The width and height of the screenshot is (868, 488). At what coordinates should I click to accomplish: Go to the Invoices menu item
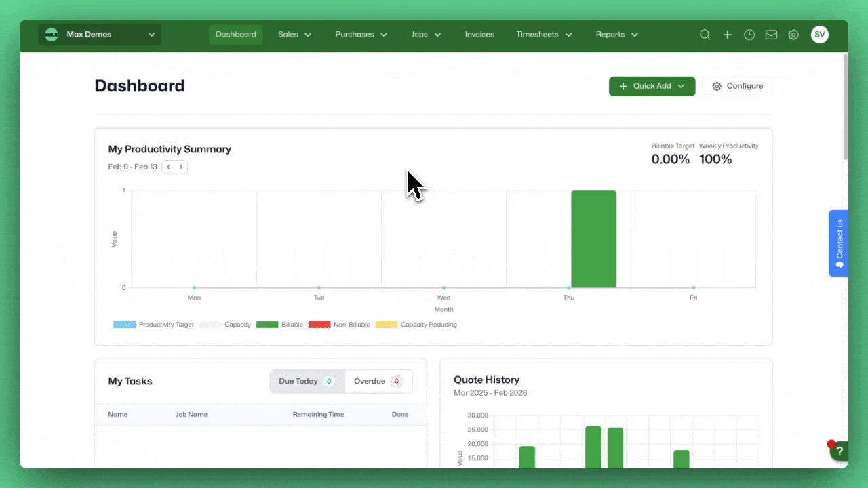pos(479,35)
